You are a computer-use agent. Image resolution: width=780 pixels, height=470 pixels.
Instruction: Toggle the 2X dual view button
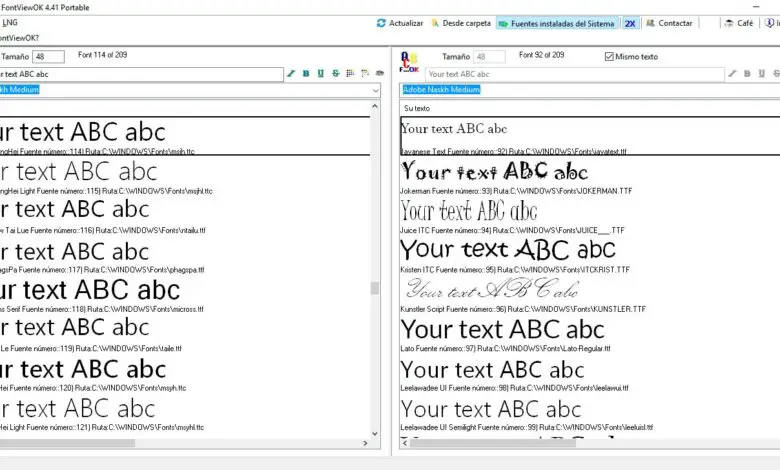[x=630, y=22]
